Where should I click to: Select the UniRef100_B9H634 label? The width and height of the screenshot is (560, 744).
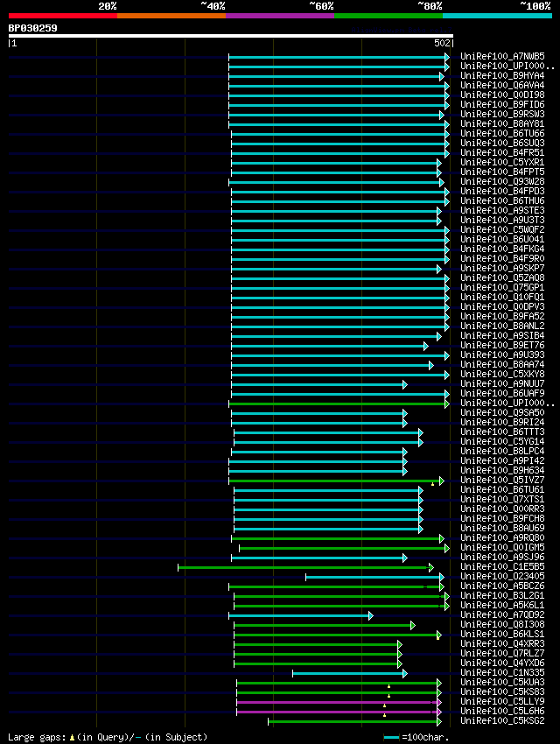tap(502, 470)
